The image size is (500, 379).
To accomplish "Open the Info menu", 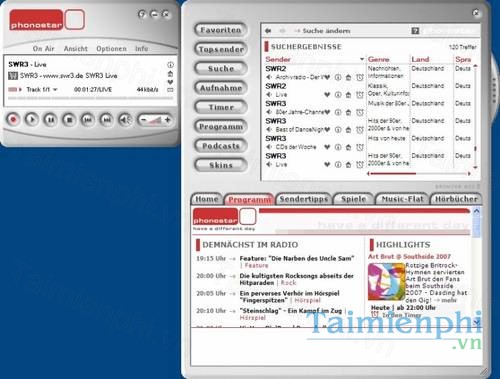I will [x=142, y=49].
